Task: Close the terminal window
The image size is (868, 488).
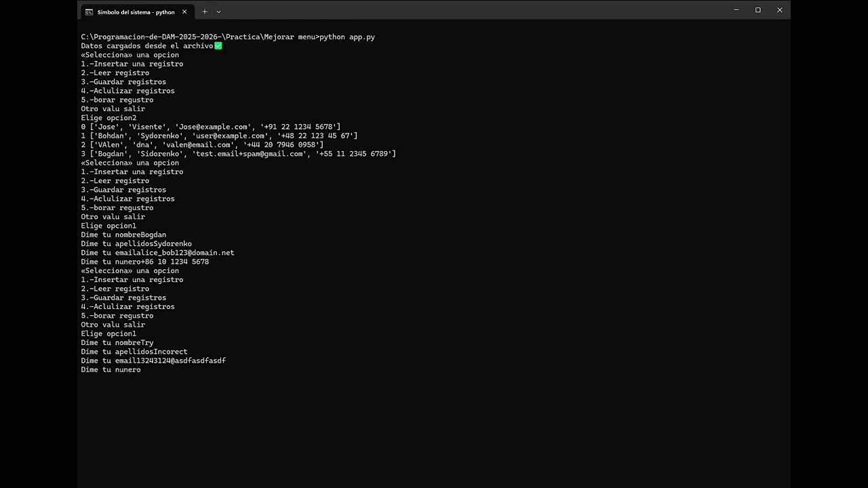Action: (780, 10)
